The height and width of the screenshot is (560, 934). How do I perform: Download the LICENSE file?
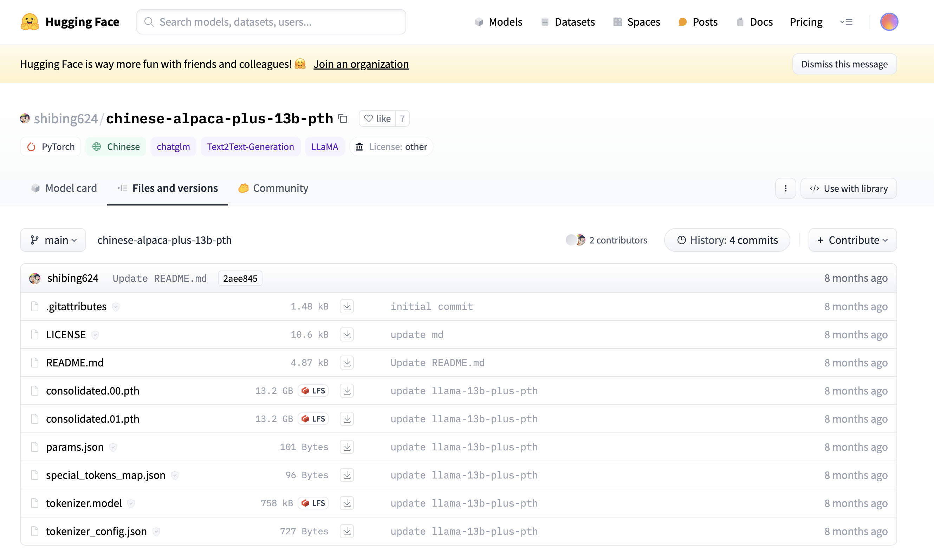[347, 334]
